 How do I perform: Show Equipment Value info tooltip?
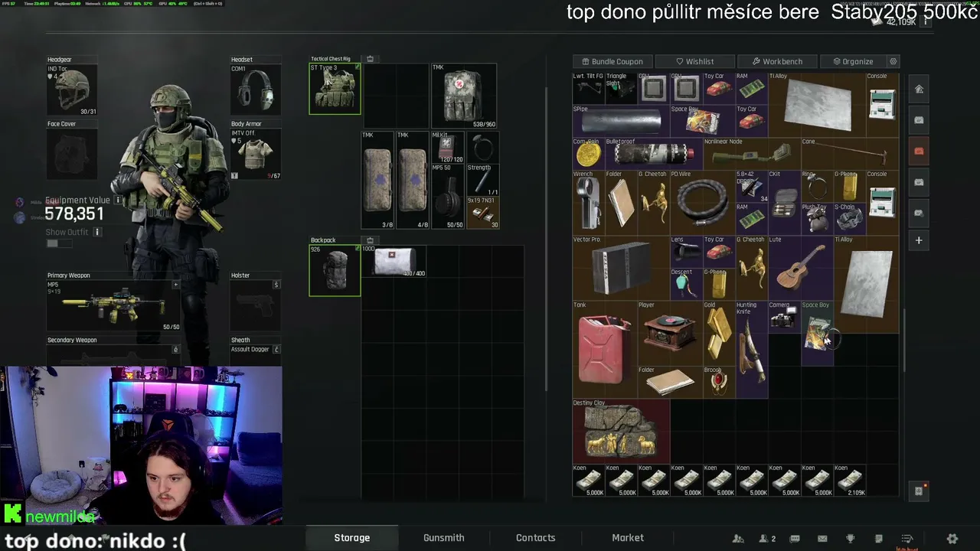[x=118, y=201]
